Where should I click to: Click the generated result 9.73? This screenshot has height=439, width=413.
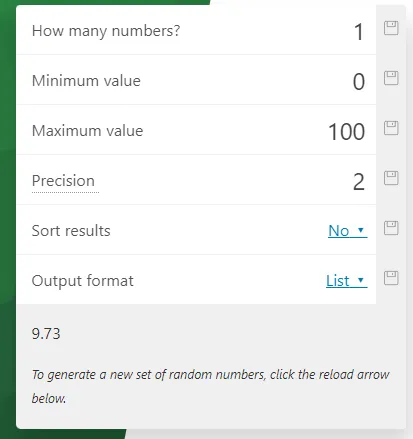[46, 334]
